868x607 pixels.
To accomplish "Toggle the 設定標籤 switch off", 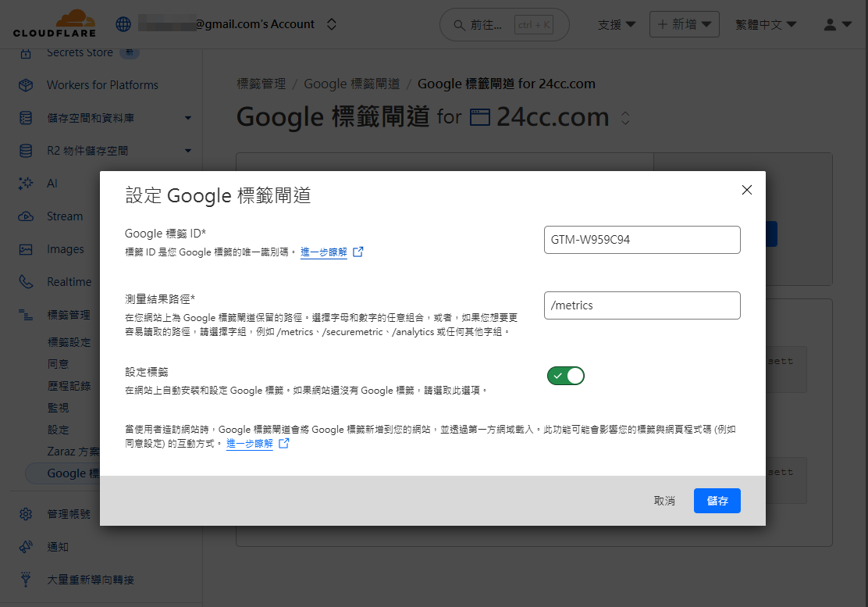I will [566, 376].
